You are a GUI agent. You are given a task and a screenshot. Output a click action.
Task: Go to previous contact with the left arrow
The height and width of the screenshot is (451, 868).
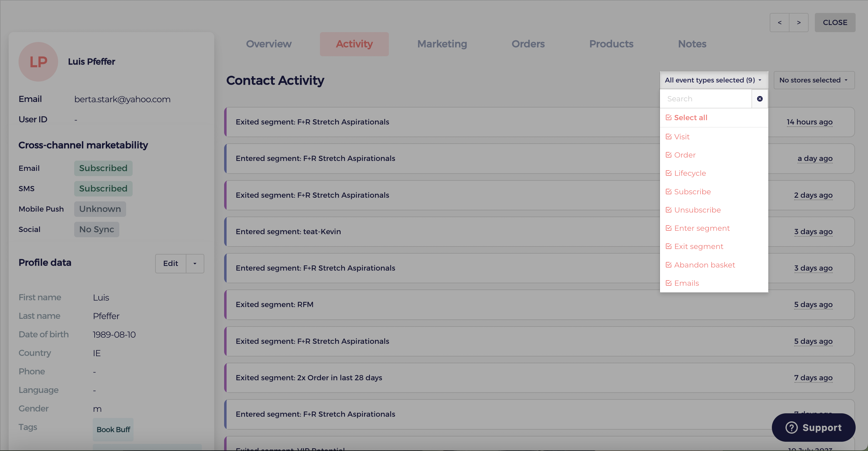pyautogui.click(x=779, y=23)
